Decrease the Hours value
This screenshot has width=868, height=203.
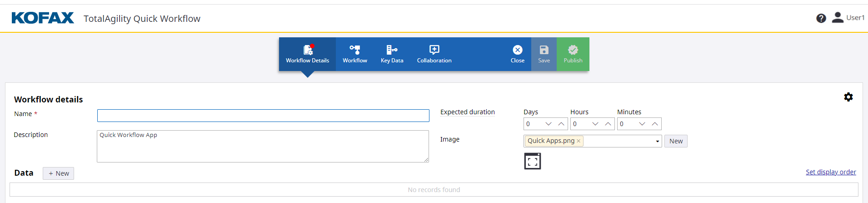(595, 124)
